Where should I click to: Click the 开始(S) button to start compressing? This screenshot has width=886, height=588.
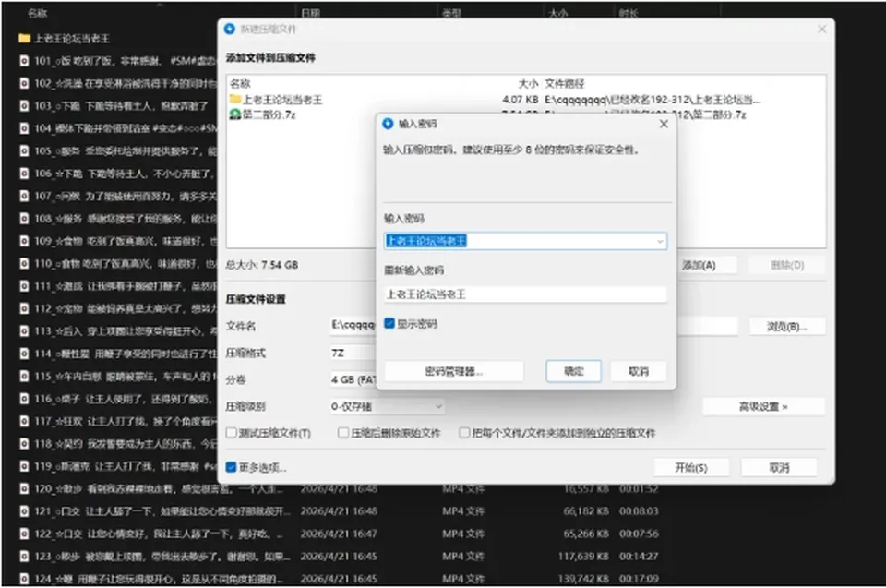(x=691, y=468)
